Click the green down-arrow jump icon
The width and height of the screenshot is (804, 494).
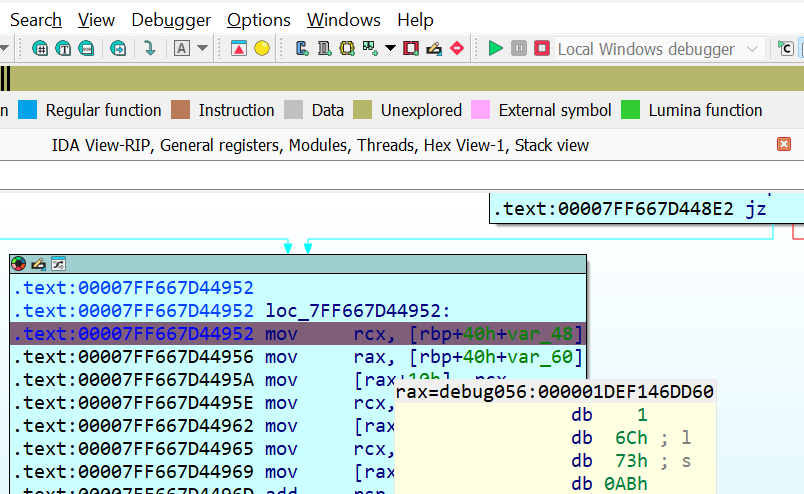pyautogui.click(x=149, y=48)
